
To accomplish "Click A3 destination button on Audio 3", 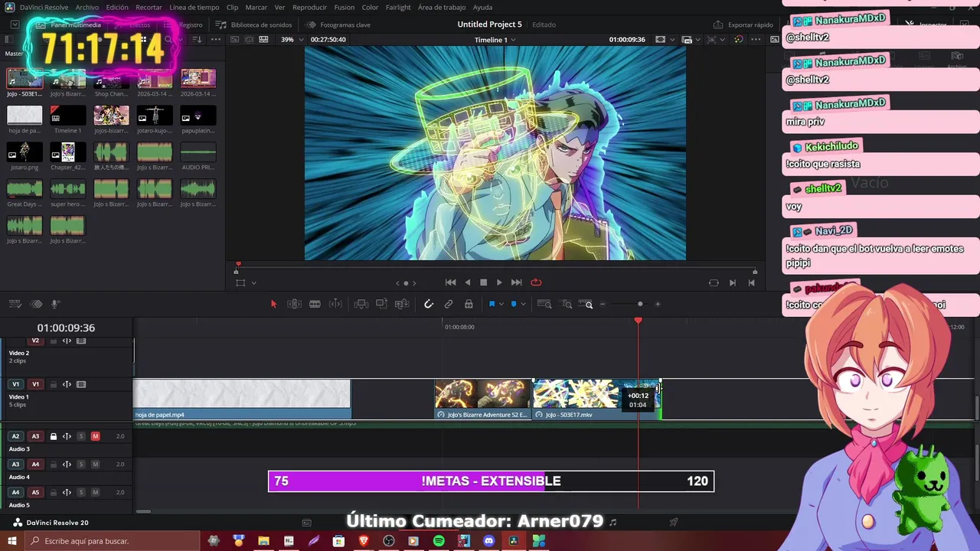I will [x=35, y=436].
